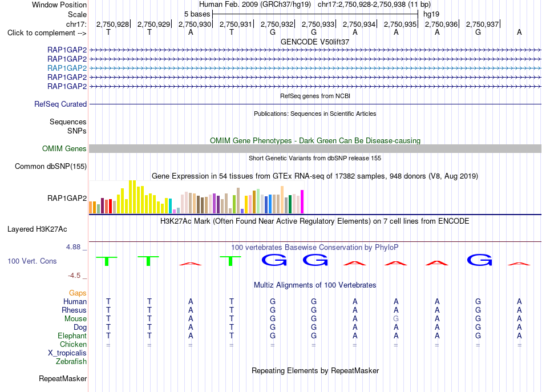Click position label 2,750,928 in chr17 ruler
Screen dimensions: 542x392
point(113,24)
